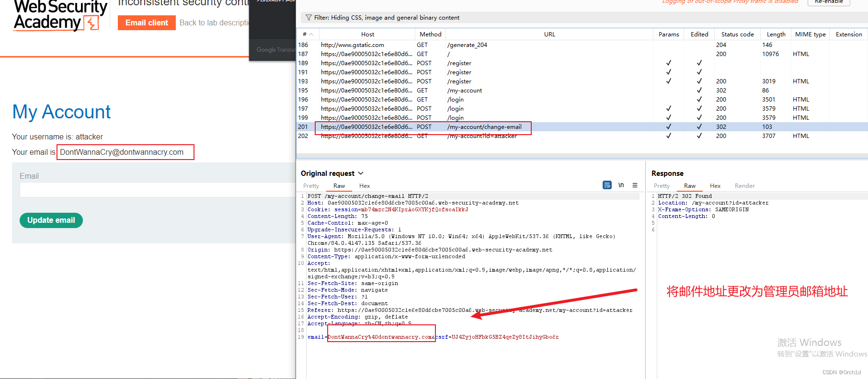This screenshot has height=379, width=868.
Task: Sort history by Length column header
Action: [x=776, y=34]
